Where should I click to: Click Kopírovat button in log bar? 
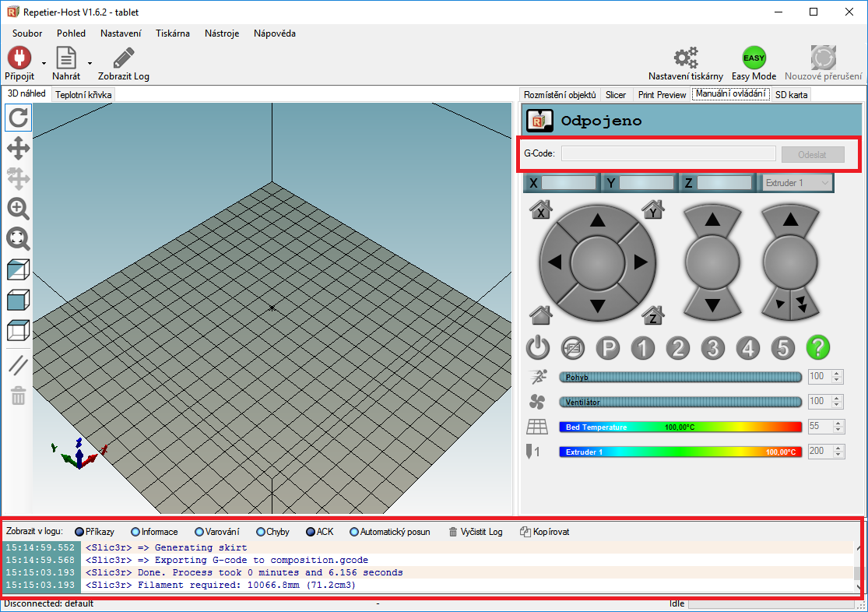point(544,532)
